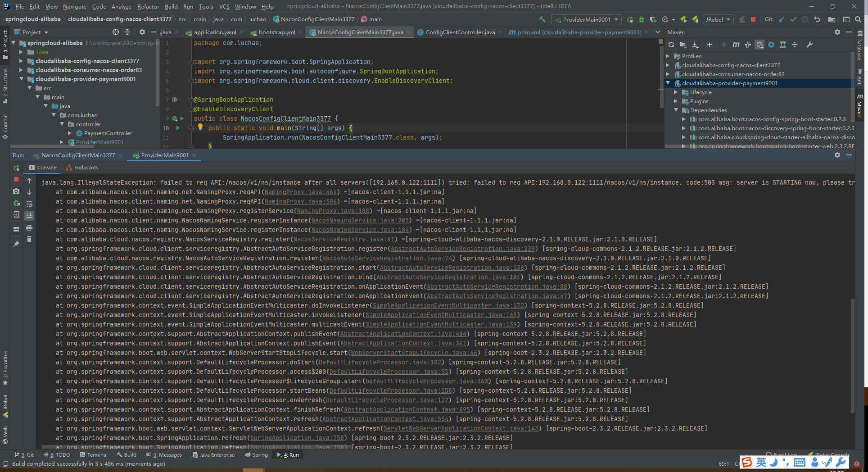
Task: Click the Build project hammer icon
Action: click(x=542, y=19)
